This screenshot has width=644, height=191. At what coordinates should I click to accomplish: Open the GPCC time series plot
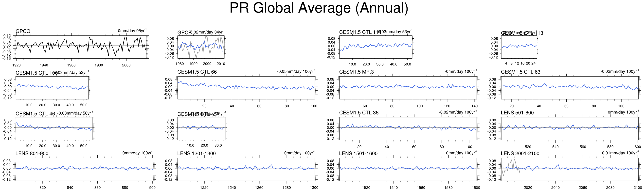pyautogui.click(x=82, y=47)
